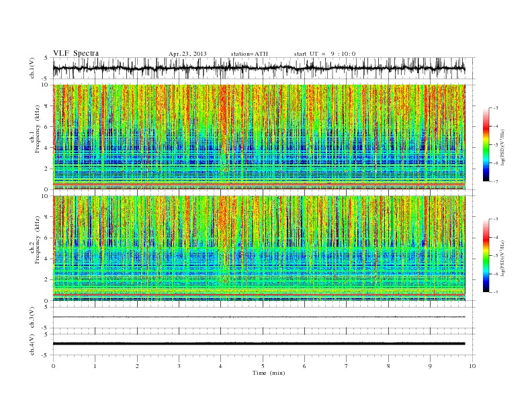
Task: Click inside the ch.1 spectrogram panel
Action: (259, 137)
